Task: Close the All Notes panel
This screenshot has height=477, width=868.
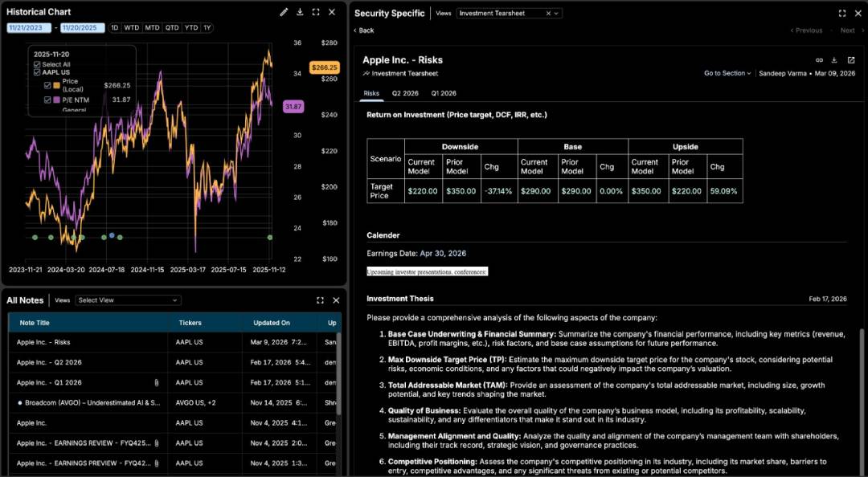Action: [x=336, y=300]
